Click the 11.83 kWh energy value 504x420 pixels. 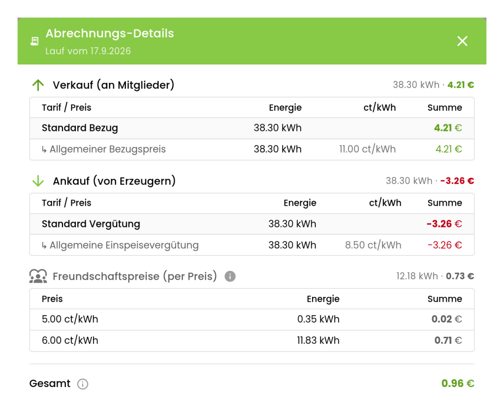(x=318, y=341)
